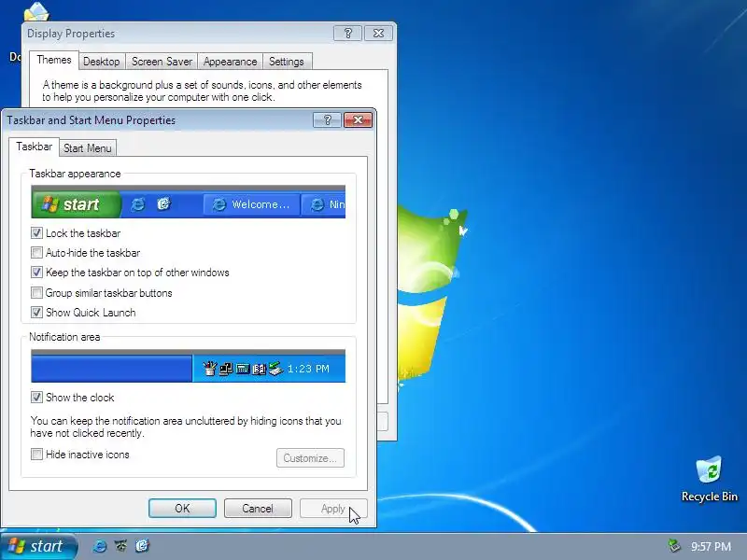Click Cancel in Taskbar Properties dialog

pyautogui.click(x=258, y=508)
